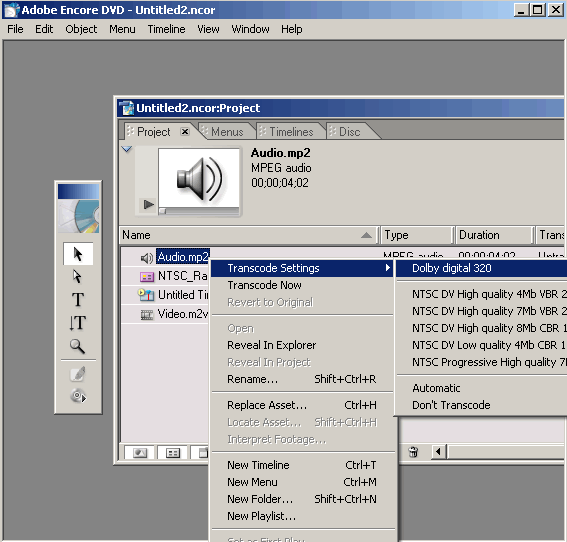Click the preview scrub slider handle
The width and height of the screenshot is (567, 542).
tap(162, 212)
